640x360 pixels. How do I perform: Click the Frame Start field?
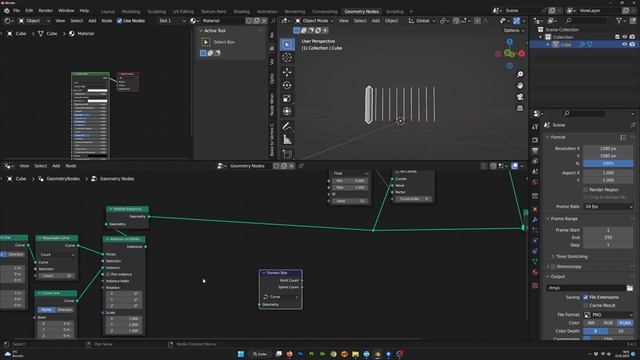[x=608, y=230]
